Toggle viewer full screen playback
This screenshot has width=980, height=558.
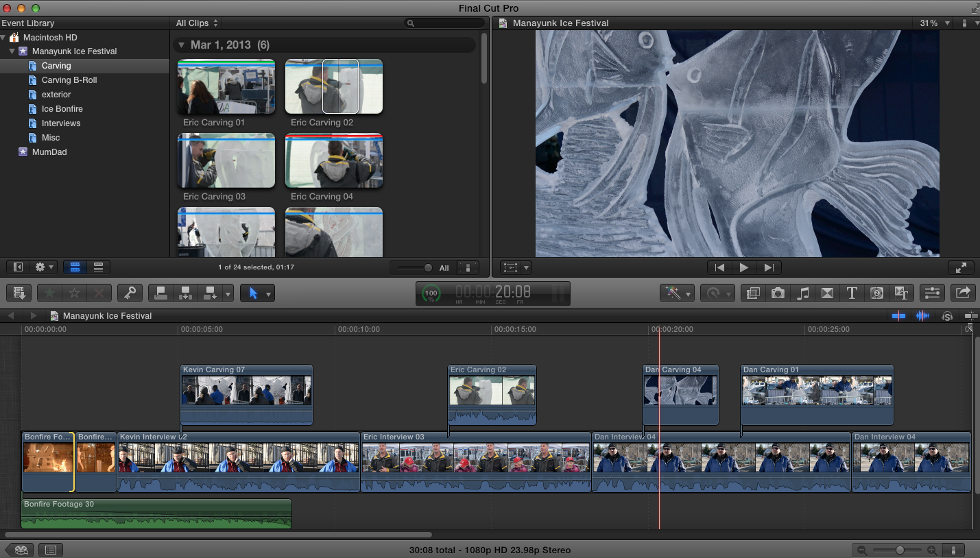tap(961, 267)
